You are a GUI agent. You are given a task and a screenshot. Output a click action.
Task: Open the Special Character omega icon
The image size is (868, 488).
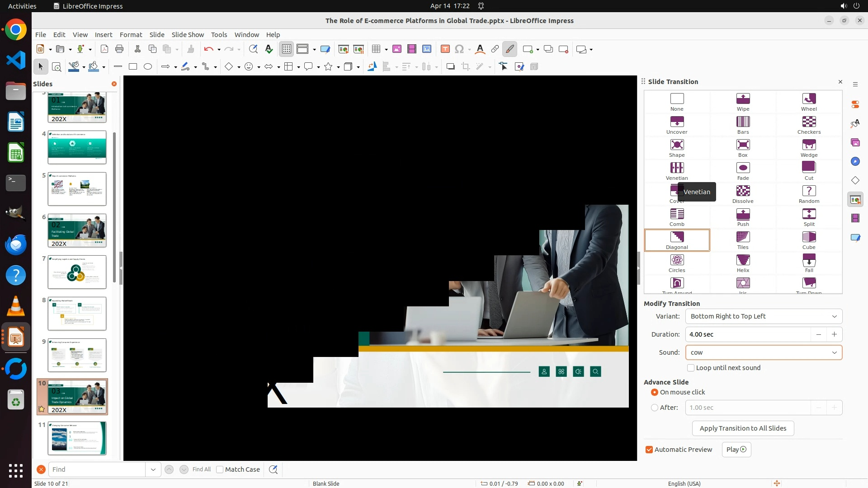tap(459, 49)
